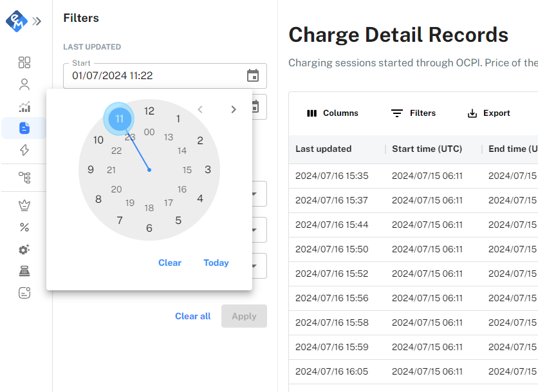Click Clear in the time picker
The image size is (538, 392).
click(x=170, y=263)
